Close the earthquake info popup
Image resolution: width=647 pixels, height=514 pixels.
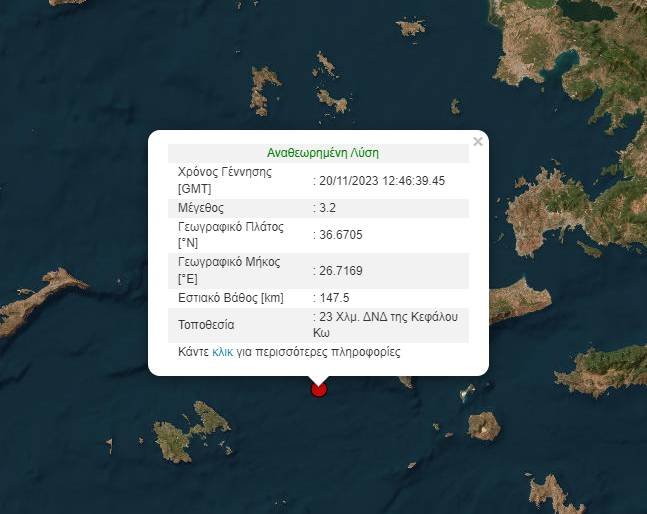coord(478,142)
